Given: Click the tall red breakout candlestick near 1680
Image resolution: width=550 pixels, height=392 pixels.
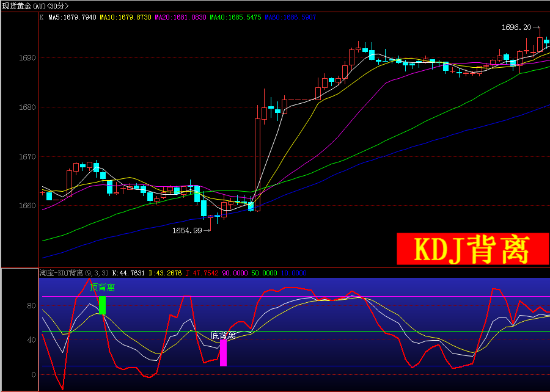Looking at the screenshot, I should [257, 165].
